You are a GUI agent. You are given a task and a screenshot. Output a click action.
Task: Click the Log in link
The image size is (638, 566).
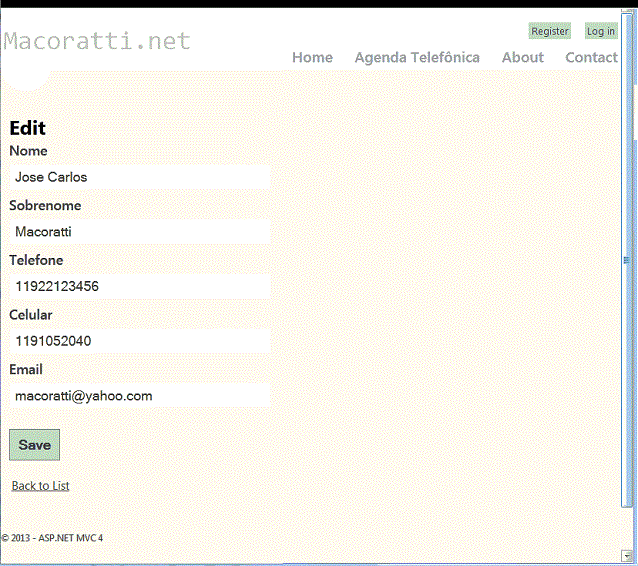pyautogui.click(x=601, y=31)
